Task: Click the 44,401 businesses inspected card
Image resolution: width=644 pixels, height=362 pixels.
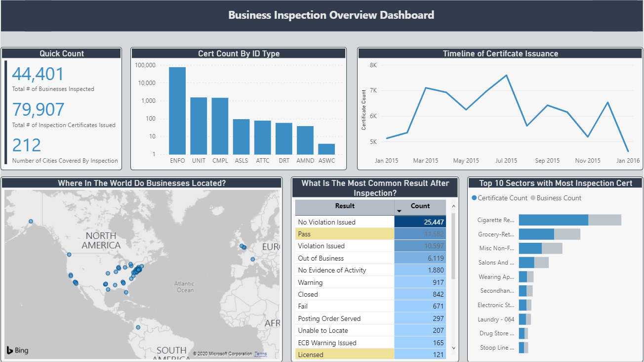Action: [x=38, y=74]
